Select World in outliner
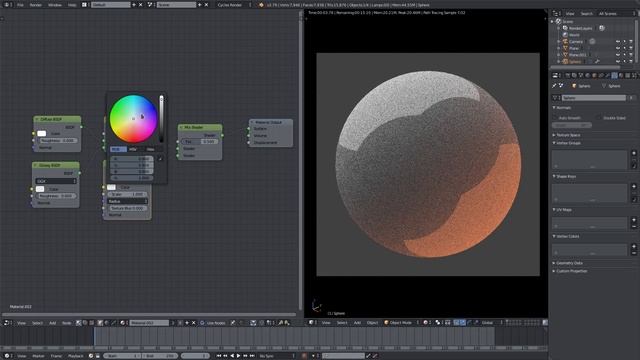This screenshot has height=360, width=640. pos(574,35)
